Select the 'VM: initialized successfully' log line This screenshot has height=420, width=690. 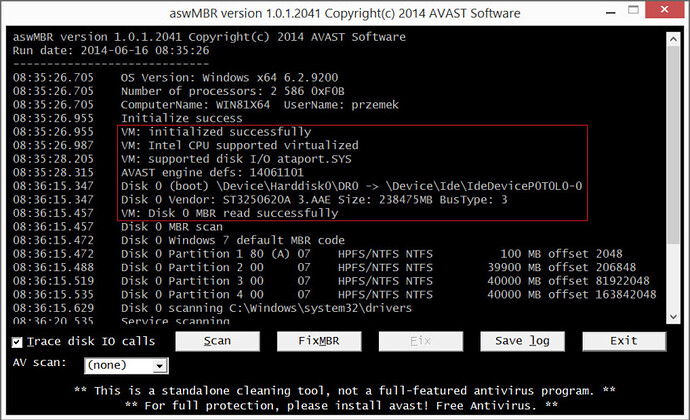coord(215,132)
